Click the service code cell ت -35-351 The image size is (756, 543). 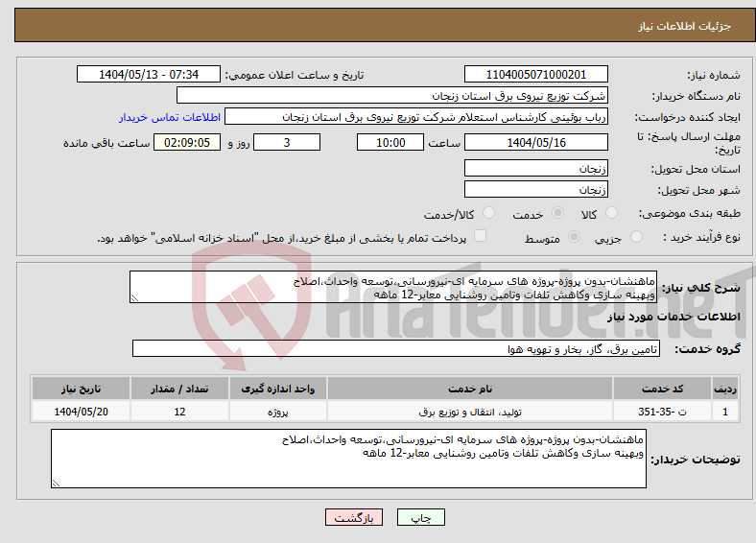click(x=662, y=412)
